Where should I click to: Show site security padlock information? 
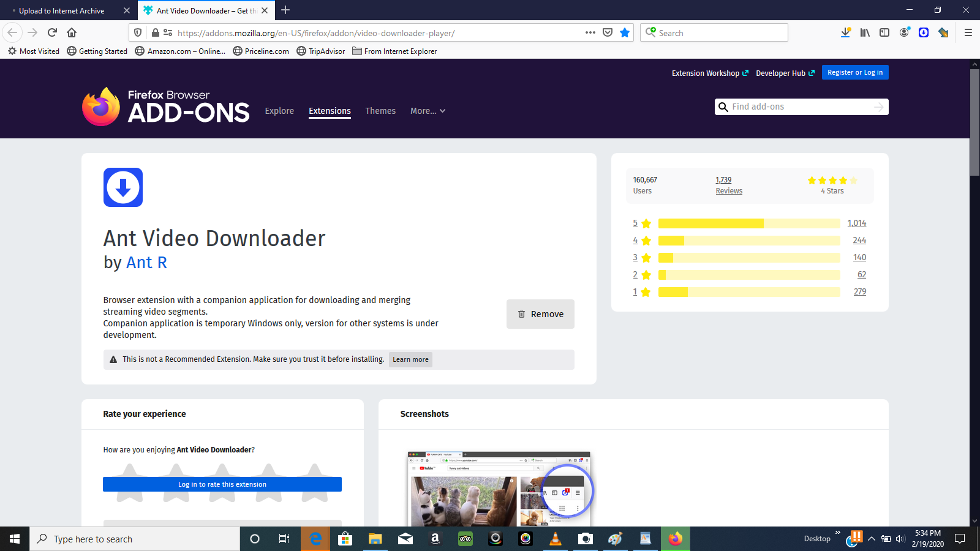(156, 32)
